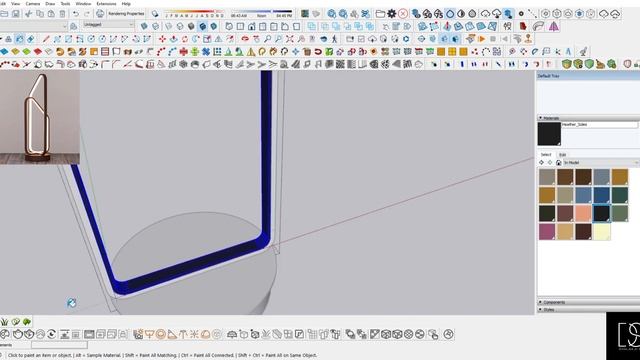
Task: Click the lamp reference image thumbnail
Action: [40, 118]
